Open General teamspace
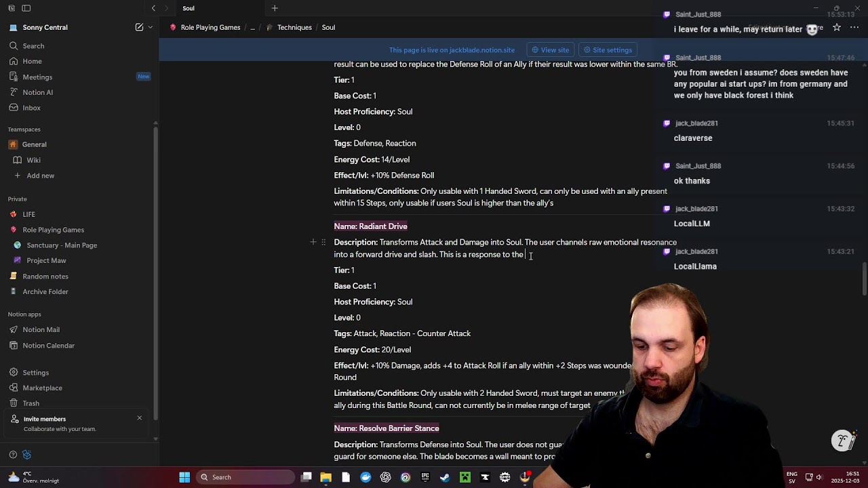Viewport: 868px width, 488px height. [34, 144]
